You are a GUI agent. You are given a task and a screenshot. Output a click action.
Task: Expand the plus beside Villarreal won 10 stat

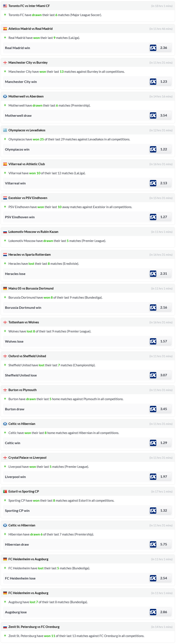[x=5, y=173]
